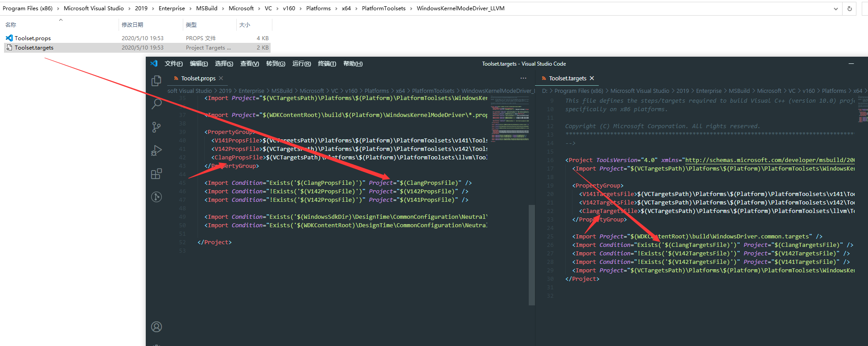Minimize the Visual Studio Code window
This screenshot has width=868, height=346.
[x=851, y=63]
